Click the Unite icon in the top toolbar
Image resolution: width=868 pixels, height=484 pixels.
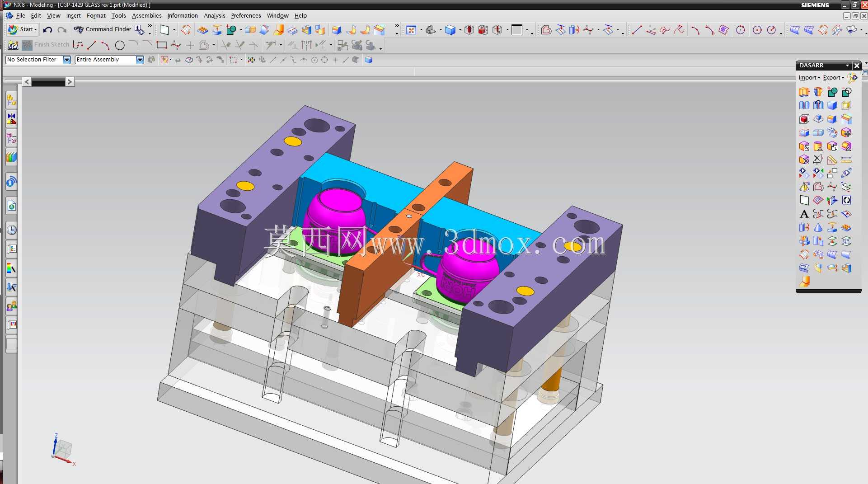click(231, 30)
